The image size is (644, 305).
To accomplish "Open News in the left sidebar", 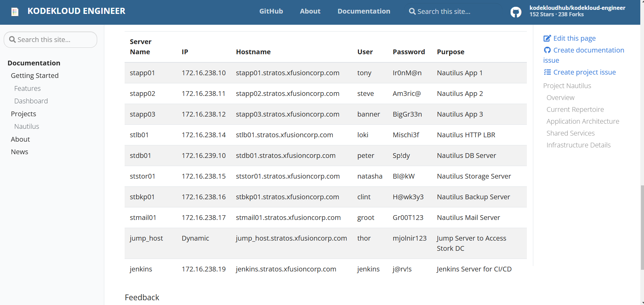I will coord(20,152).
